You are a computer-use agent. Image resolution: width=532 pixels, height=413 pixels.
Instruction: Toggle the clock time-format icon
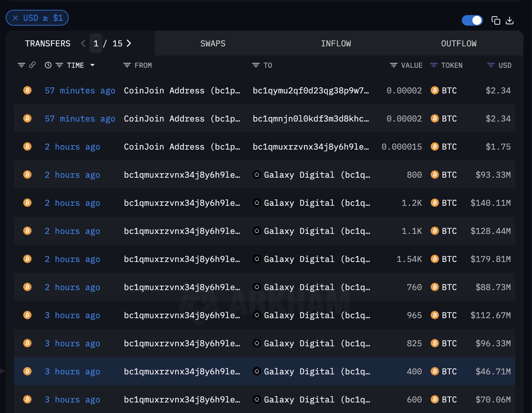[48, 65]
